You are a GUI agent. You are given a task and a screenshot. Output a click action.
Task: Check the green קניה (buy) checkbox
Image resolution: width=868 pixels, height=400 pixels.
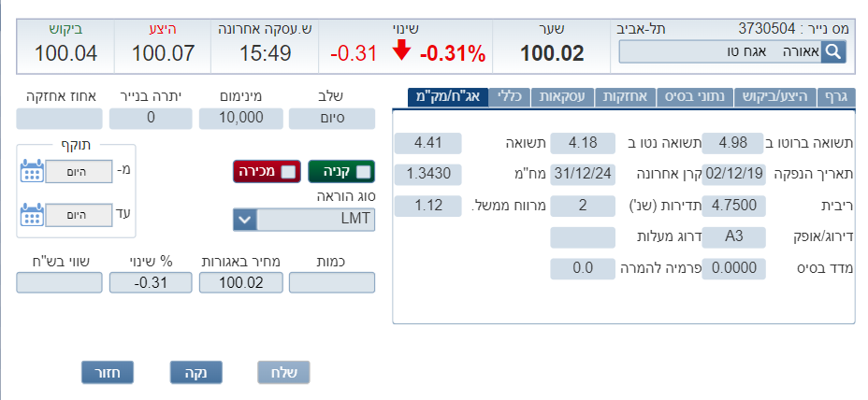pos(365,171)
